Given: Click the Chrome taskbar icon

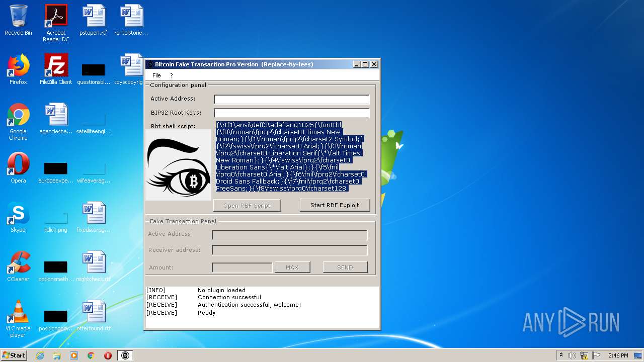Looking at the screenshot, I should coord(91,355).
